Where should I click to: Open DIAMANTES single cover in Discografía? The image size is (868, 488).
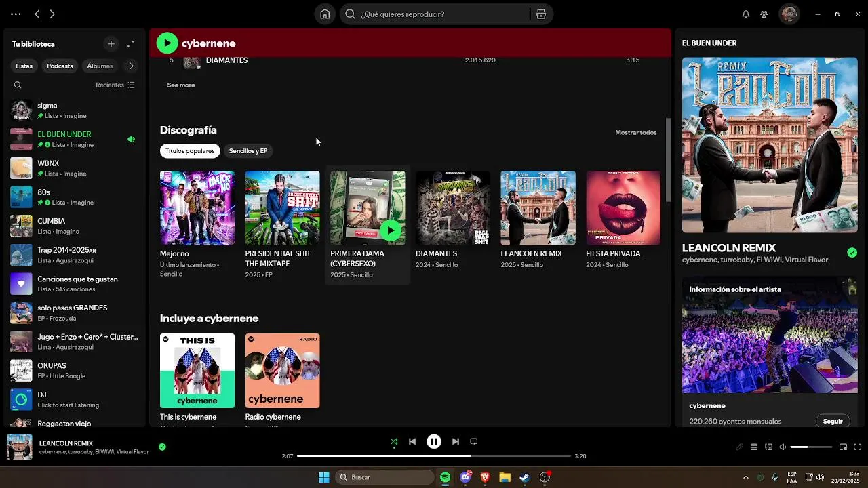coord(453,208)
